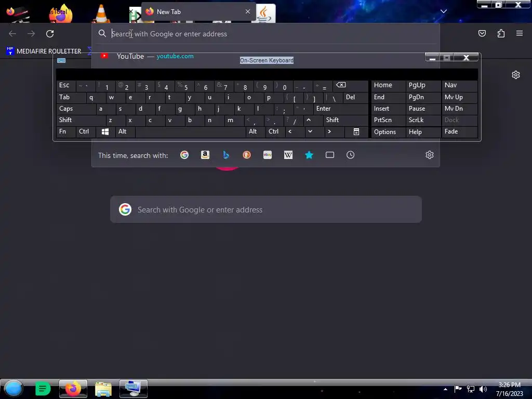This screenshot has width=532, height=399.
Task: Click Mv Up key on On-Screen Keyboard
Action: [459, 97]
